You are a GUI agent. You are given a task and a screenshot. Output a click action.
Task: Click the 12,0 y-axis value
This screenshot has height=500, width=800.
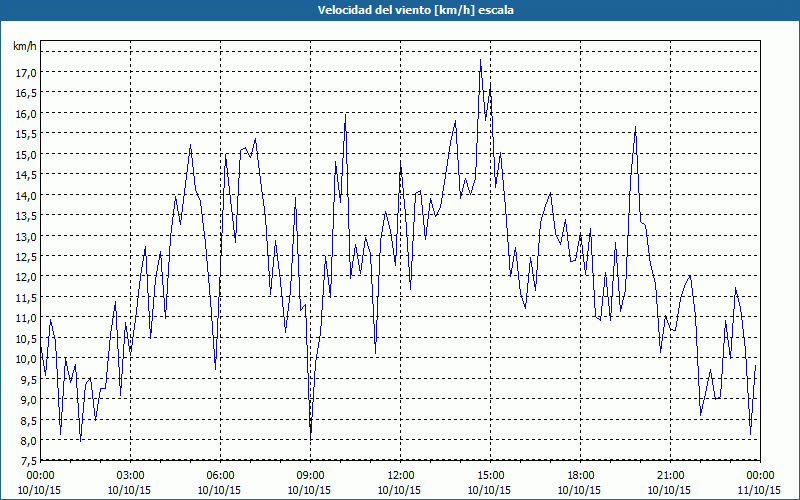26,277
